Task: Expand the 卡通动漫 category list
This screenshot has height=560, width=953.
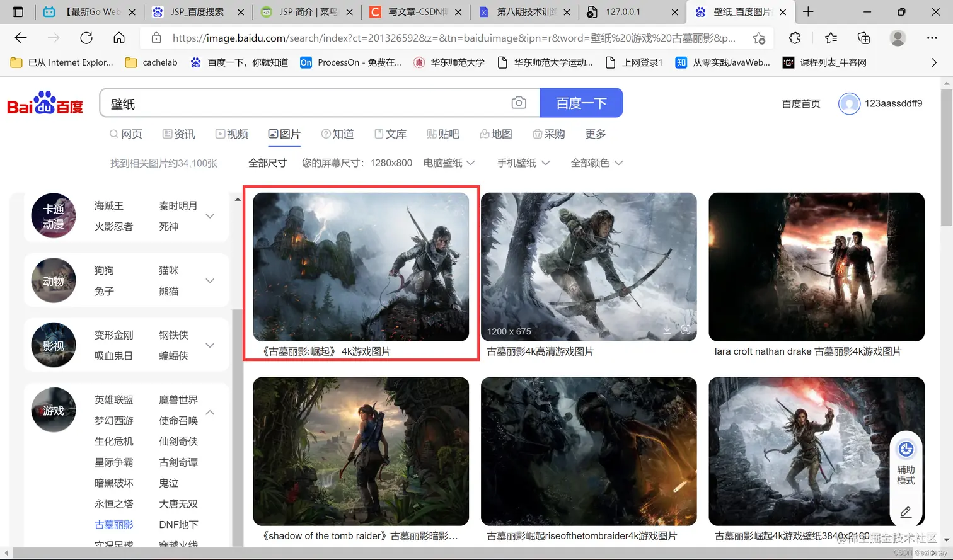Action: tap(210, 216)
